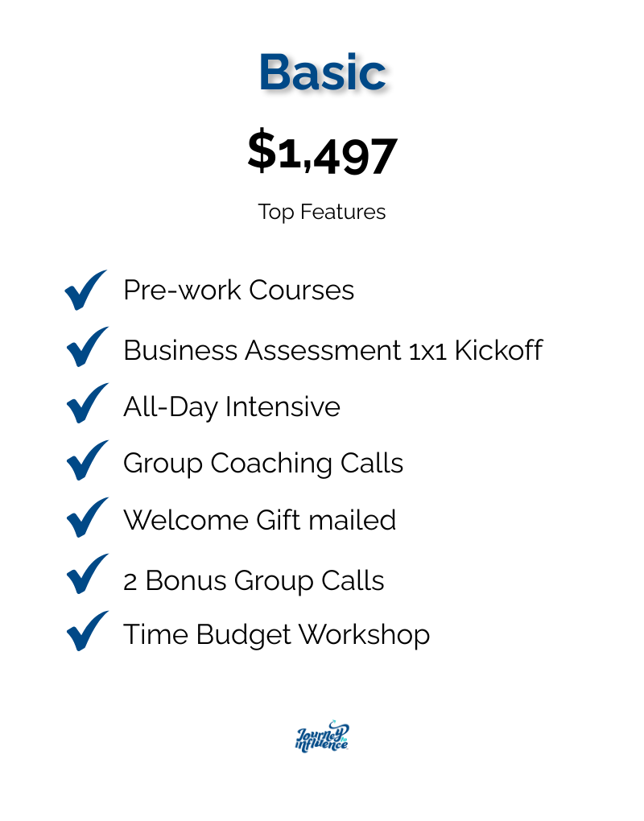Click checkmark next to Time Budget Workshop
Screen dimensions: 644x821
88,631
